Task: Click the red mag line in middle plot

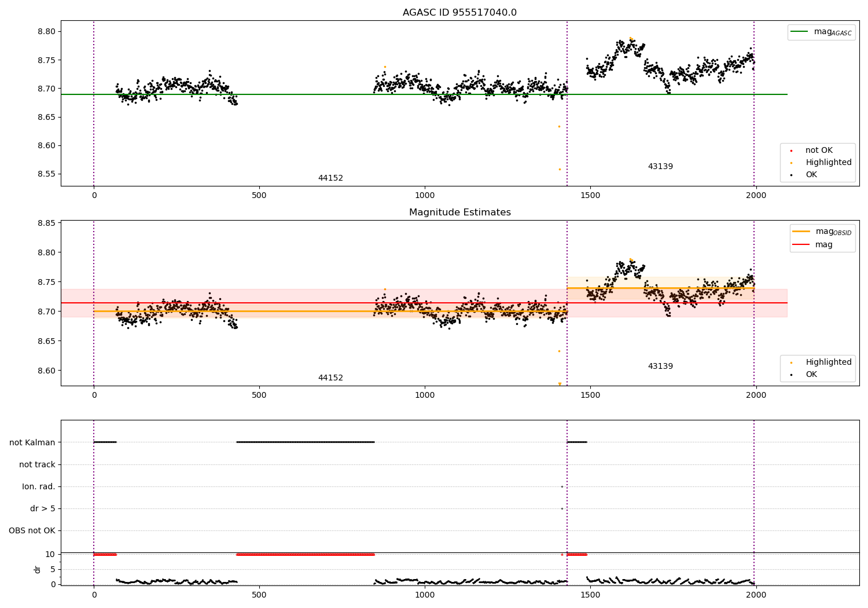Action: pyautogui.click(x=424, y=303)
